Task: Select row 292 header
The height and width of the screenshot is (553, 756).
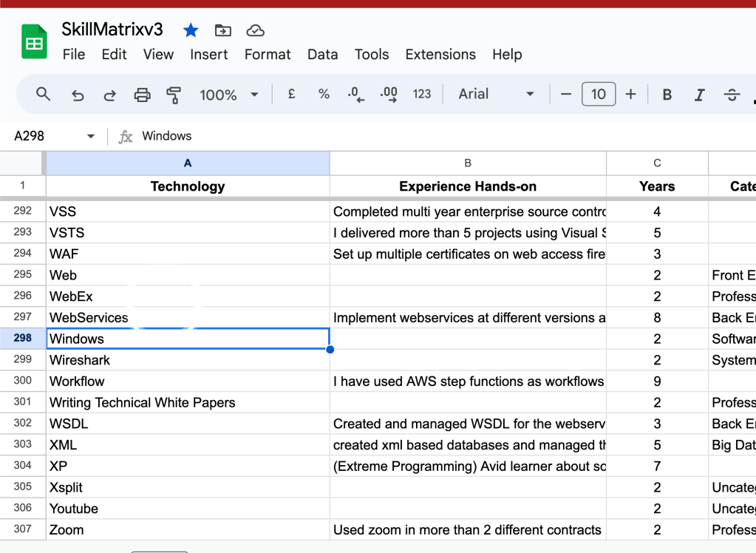Action: click(x=23, y=211)
